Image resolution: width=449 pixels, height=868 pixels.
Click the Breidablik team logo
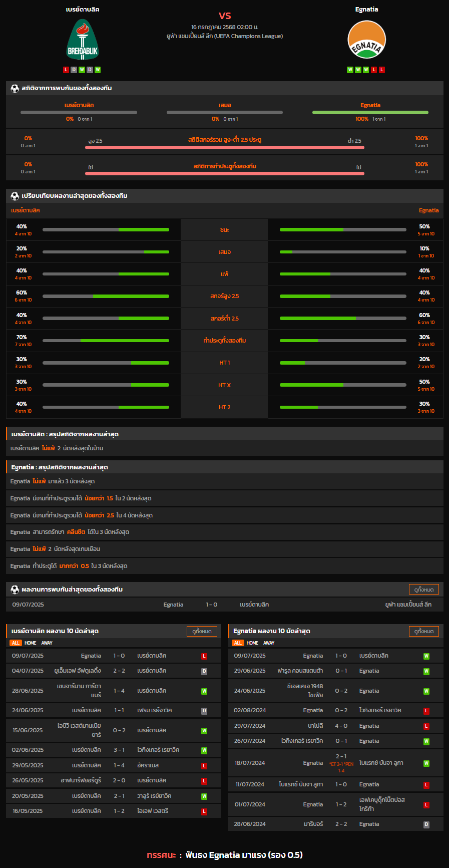(x=83, y=40)
